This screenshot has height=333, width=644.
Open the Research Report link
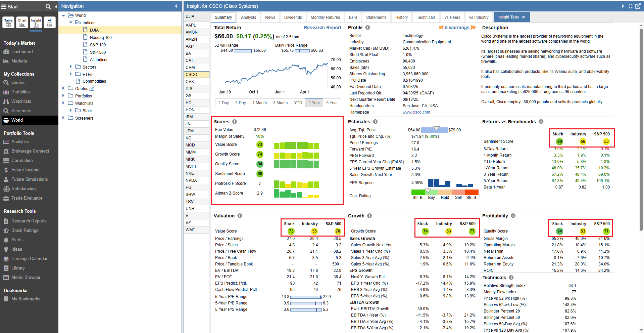pyautogui.click(x=322, y=28)
